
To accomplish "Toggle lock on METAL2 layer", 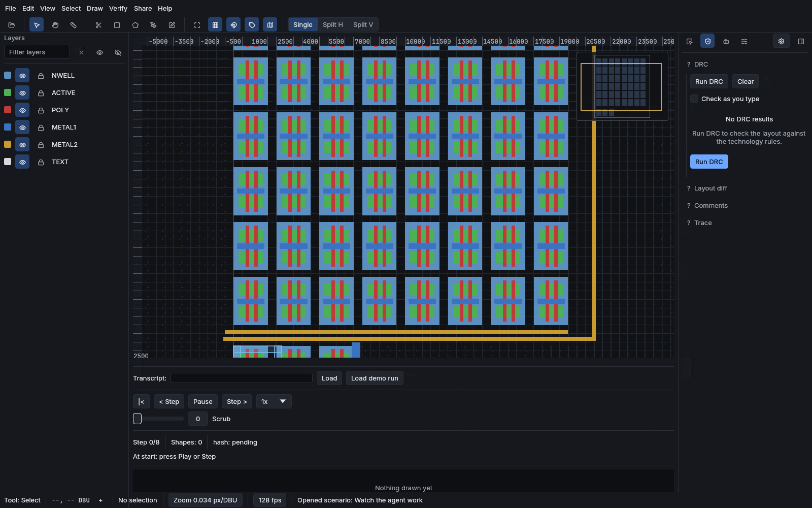I will 41,145.
